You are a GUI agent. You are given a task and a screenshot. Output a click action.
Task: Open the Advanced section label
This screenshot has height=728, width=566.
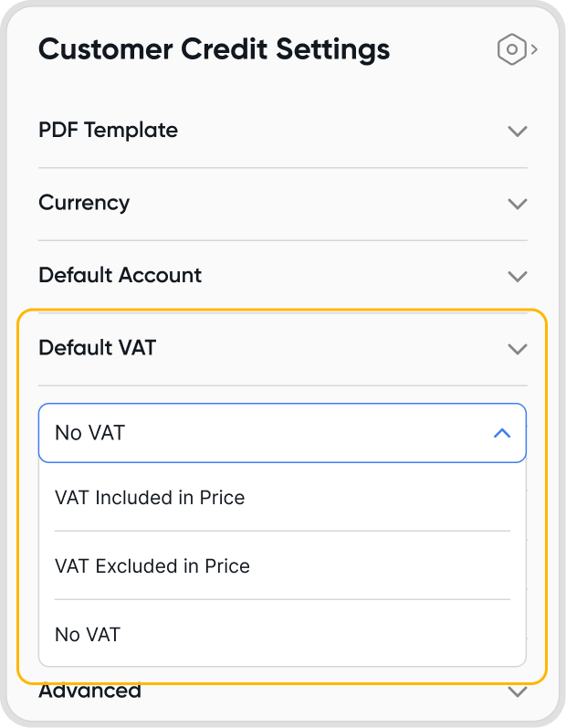coord(89,691)
